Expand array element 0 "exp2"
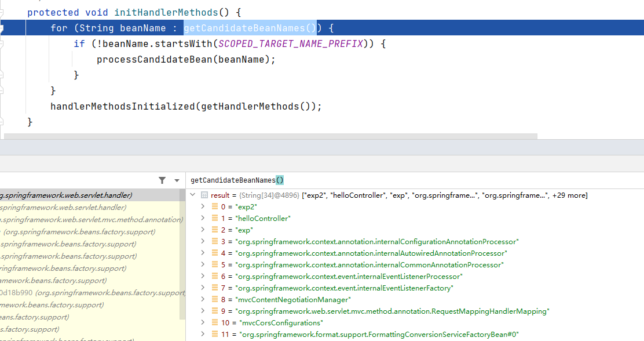This screenshot has width=644, height=341. coord(202,207)
